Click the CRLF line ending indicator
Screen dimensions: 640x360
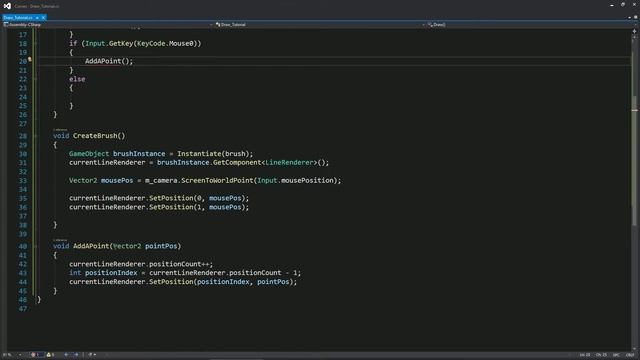pos(630,355)
